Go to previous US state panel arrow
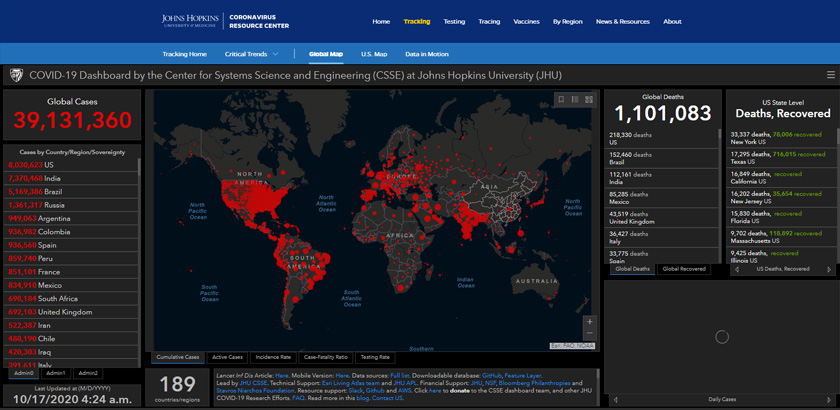 [737, 269]
